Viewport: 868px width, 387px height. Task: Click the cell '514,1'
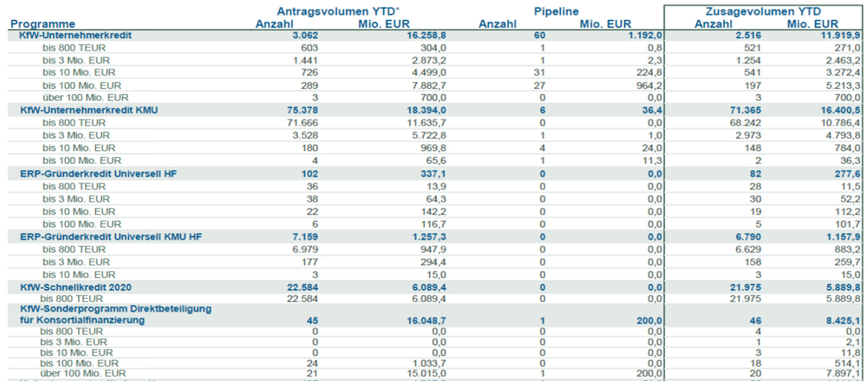tap(848, 364)
